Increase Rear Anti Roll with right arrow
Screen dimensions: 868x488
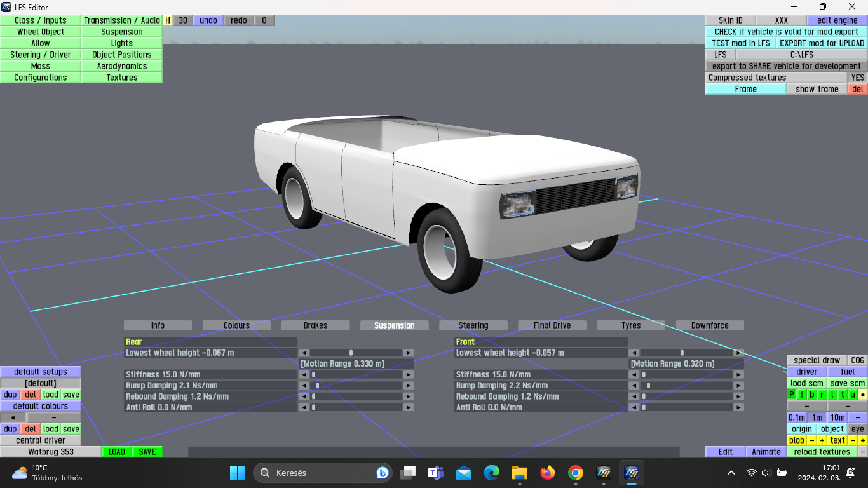[x=409, y=407]
